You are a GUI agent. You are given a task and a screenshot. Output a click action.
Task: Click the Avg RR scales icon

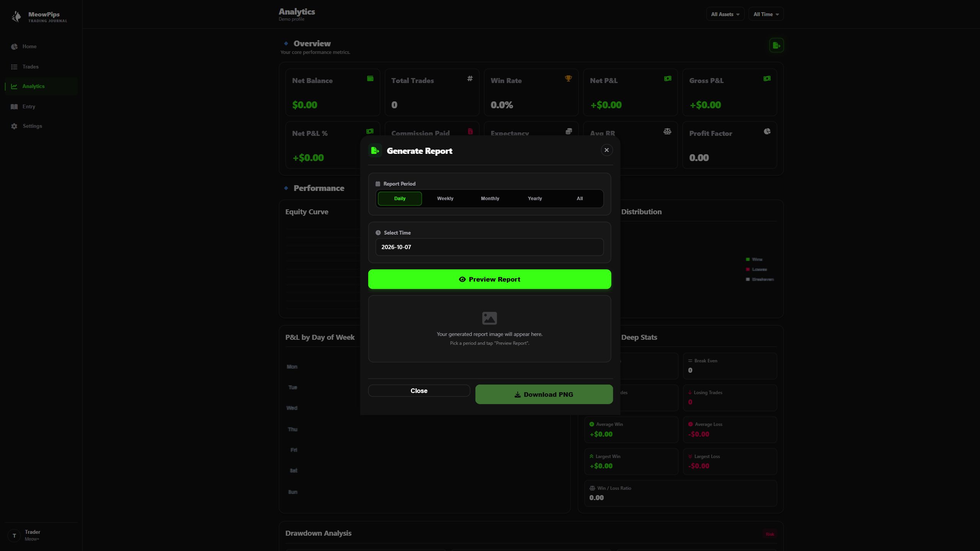coord(667,131)
